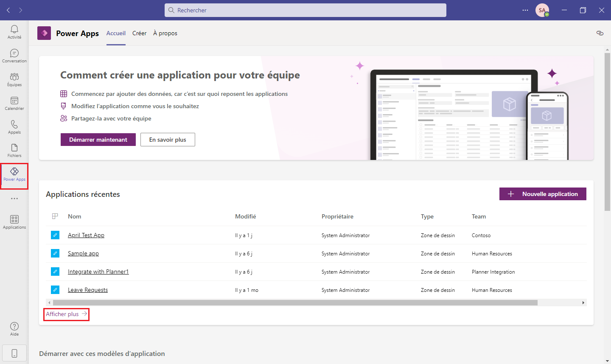Image resolution: width=611 pixels, height=364 pixels.
Task: Click the edit icon for April Test App
Action: pyautogui.click(x=55, y=235)
